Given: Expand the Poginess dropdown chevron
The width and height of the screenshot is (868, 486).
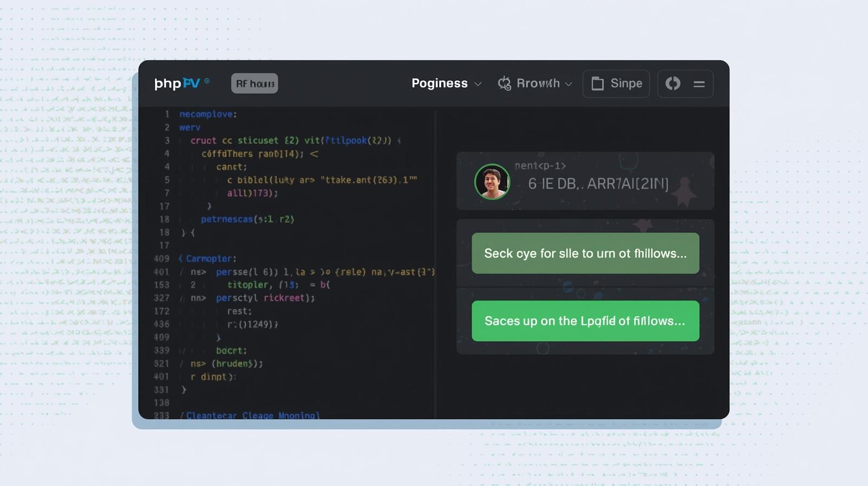Looking at the screenshot, I should 478,84.
